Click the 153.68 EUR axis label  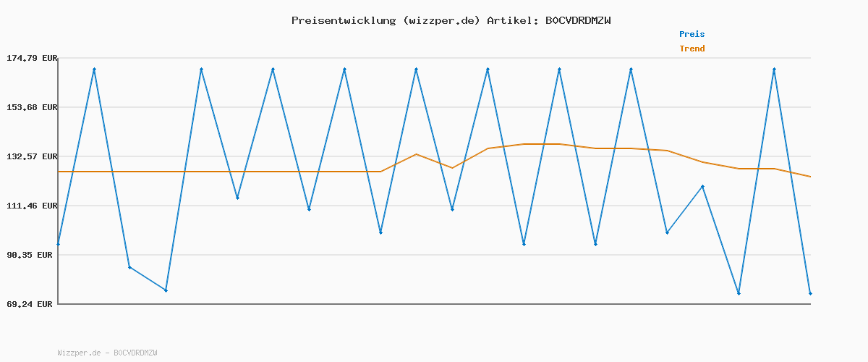tap(31, 107)
